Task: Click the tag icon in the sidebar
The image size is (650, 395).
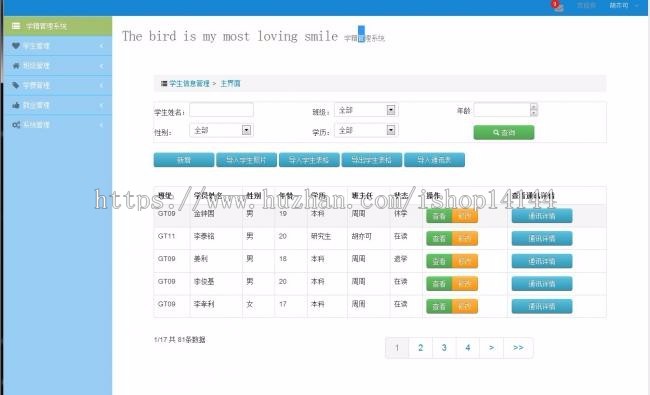Action: (x=16, y=85)
